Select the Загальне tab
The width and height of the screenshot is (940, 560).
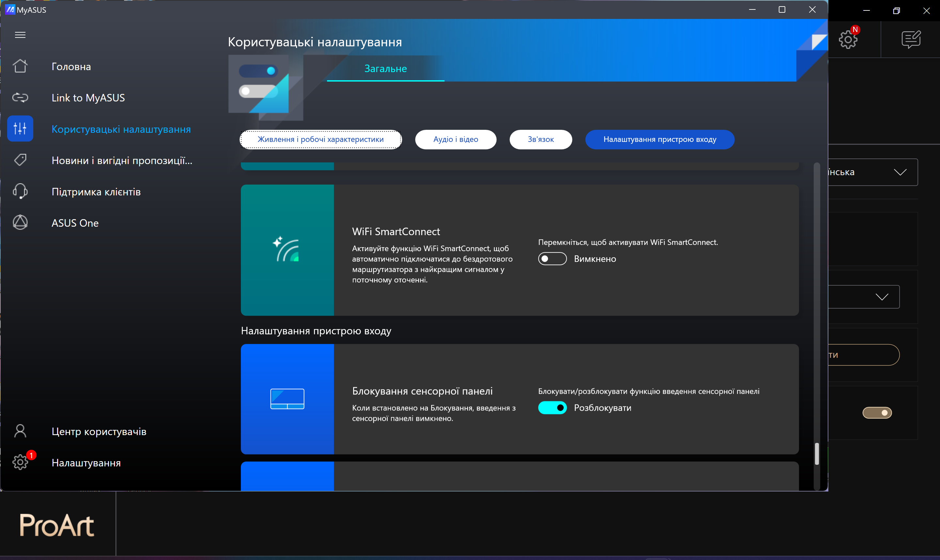385,69
